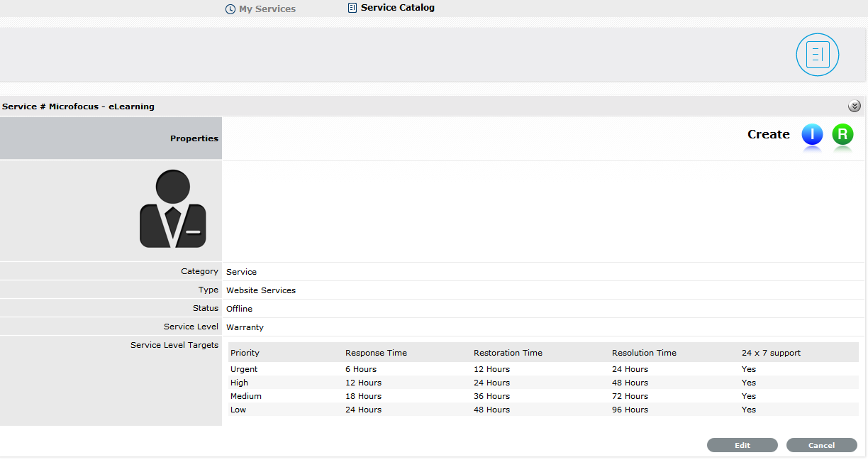This screenshot has height=460, width=868.
Task: Select the Low priority row
Action: (x=238, y=410)
